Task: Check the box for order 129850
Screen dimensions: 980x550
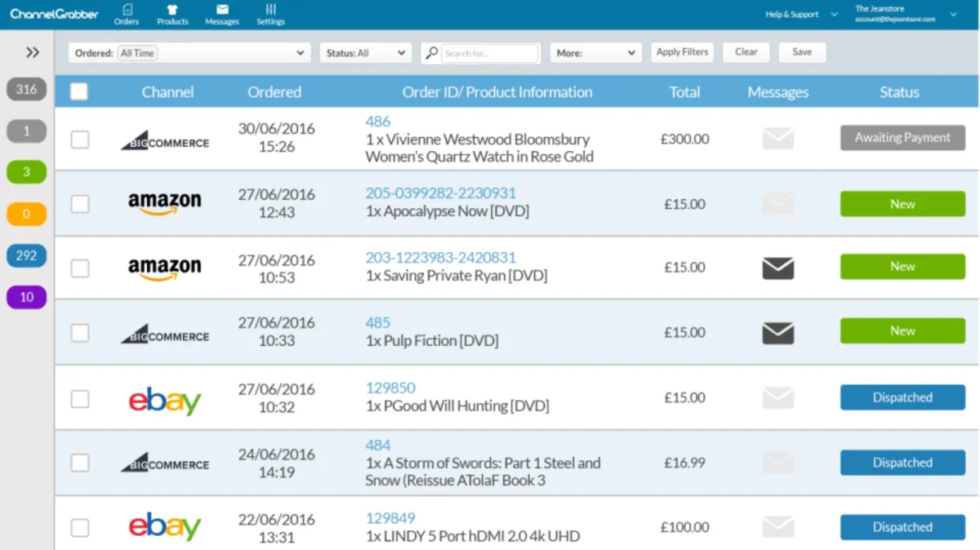Action: (80, 399)
